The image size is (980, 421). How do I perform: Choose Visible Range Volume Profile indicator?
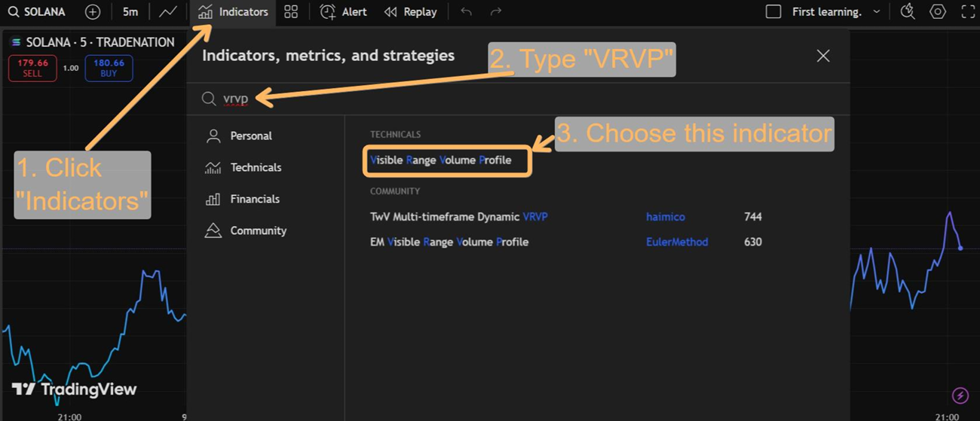click(441, 160)
